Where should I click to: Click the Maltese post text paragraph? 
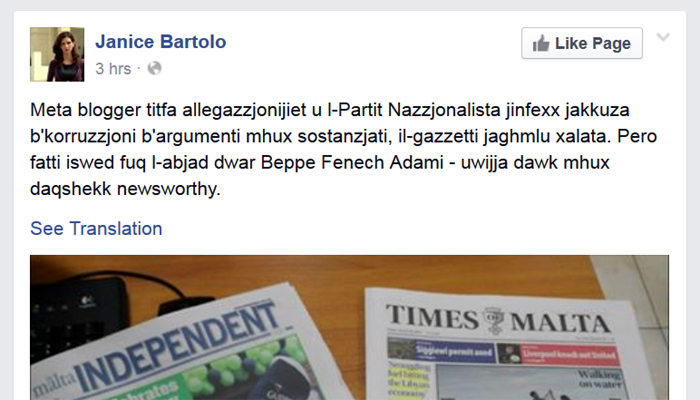click(x=343, y=149)
